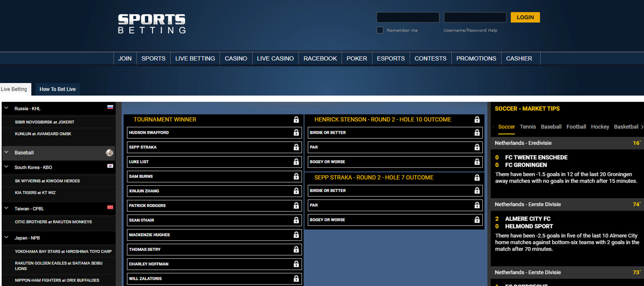Click the lock icon on Sam Burns row
The width and height of the screenshot is (644, 286).
(296, 176)
